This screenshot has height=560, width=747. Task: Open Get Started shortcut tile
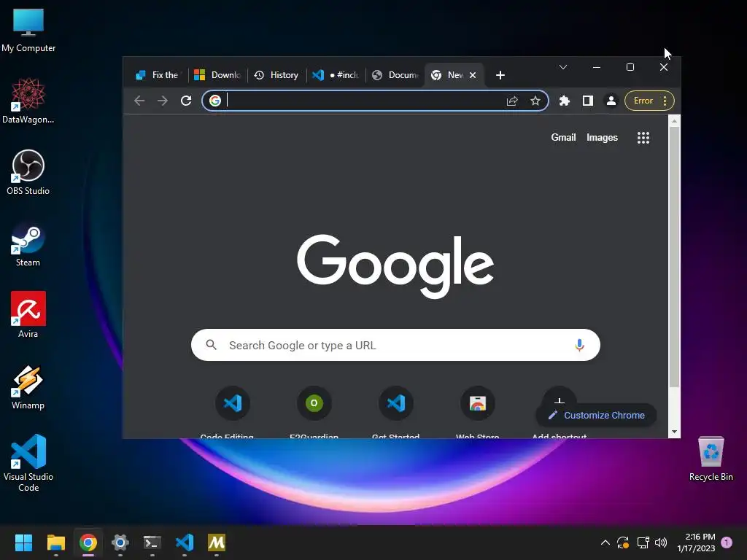[396, 413]
